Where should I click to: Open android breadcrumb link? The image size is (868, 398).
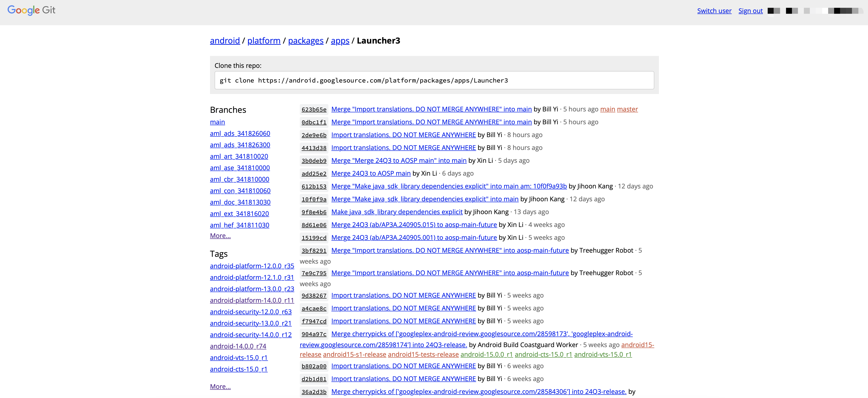point(225,41)
